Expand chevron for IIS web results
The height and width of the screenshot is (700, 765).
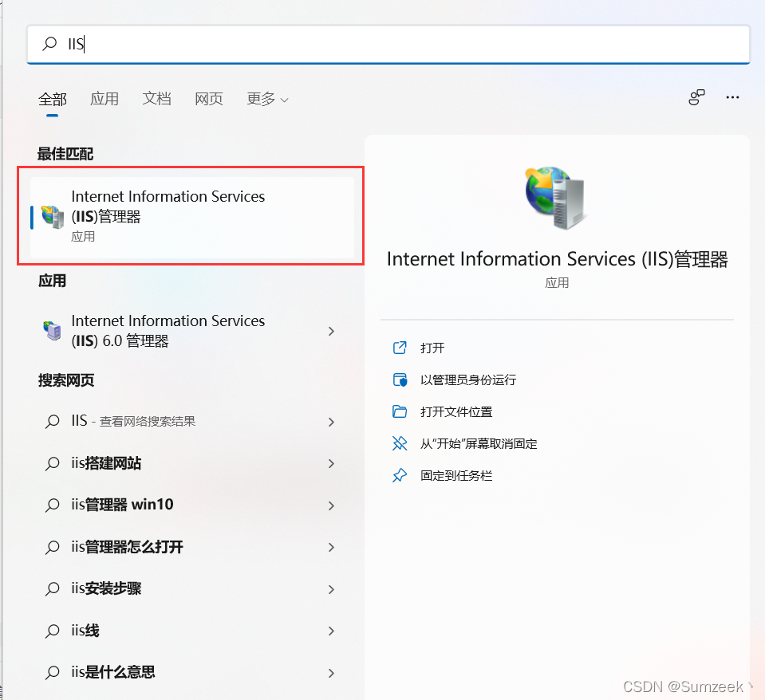331,422
